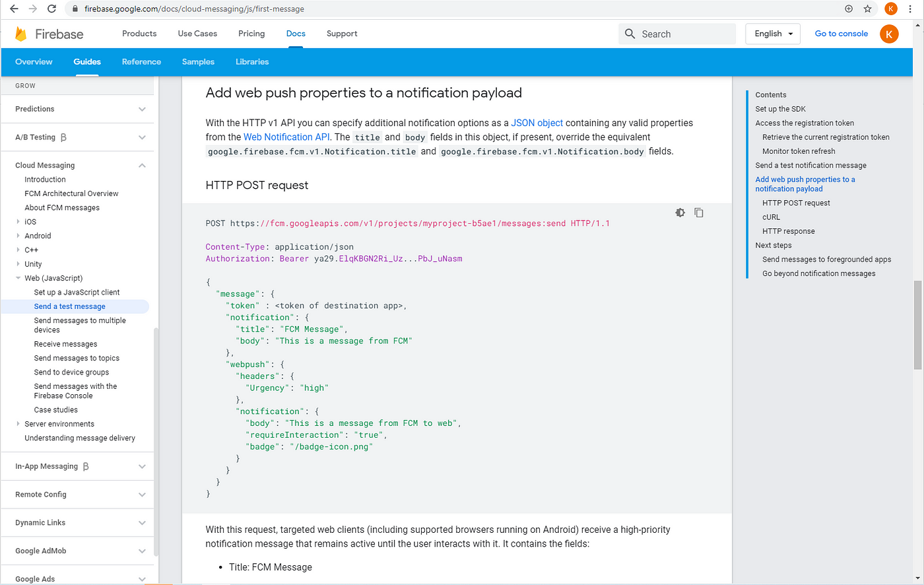The height and width of the screenshot is (585, 924).
Task: Expand the Android tree item arrow
Action: click(18, 236)
